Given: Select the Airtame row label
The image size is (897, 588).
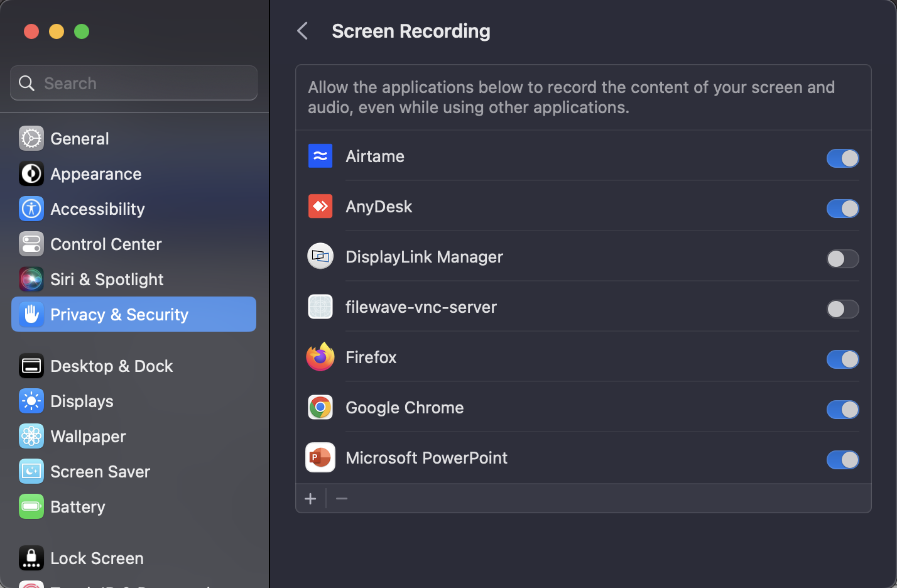Looking at the screenshot, I should (x=375, y=156).
